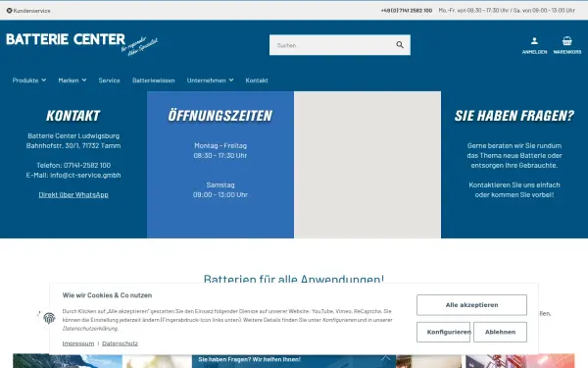Click the 'Montag - Freitag' label
This screenshot has height=368, width=588.
pyautogui.click(x=220, y=145)
